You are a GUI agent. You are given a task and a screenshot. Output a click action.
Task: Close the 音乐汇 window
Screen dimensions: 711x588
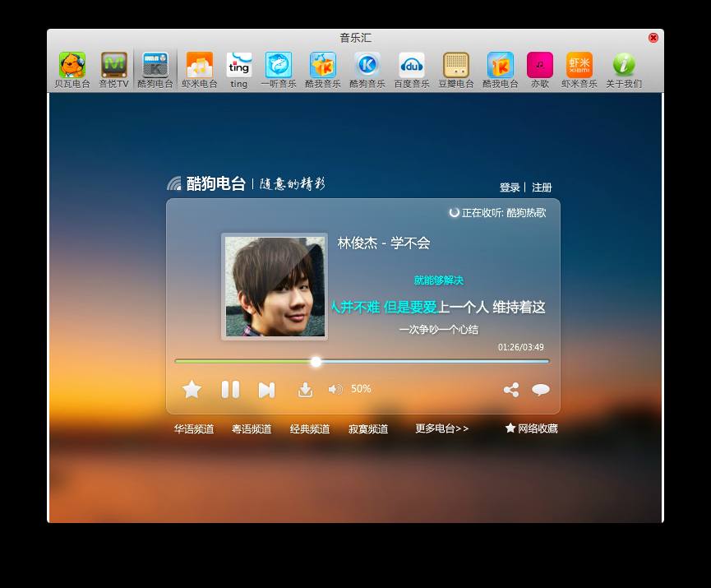653,38
